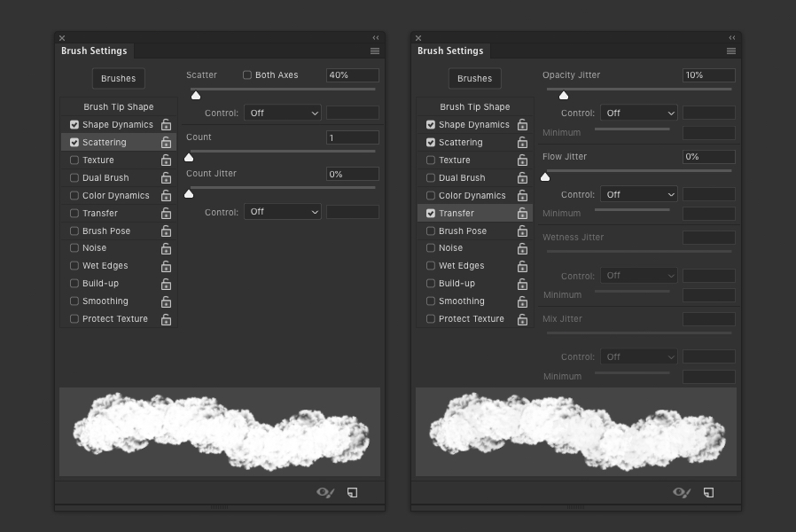Uncheck Transfer in right panel
The height and width of the screenshot is (532, 796).
tap(431, 213)
